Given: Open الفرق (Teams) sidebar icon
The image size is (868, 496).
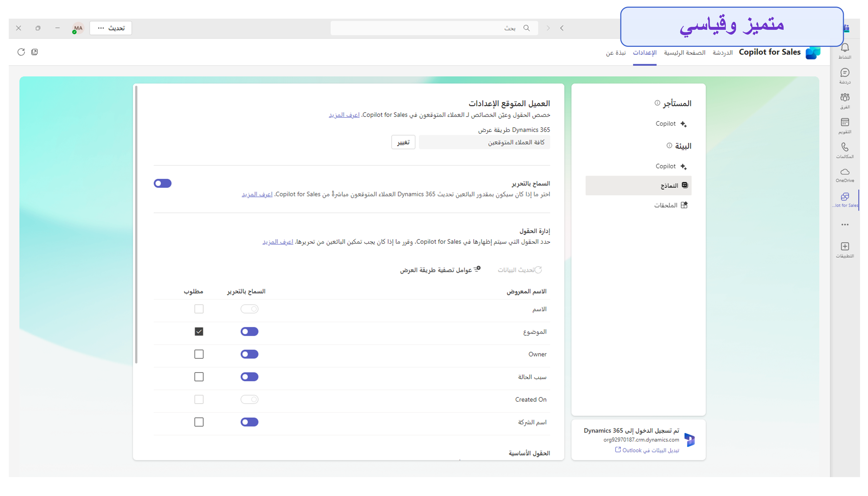Looking at the screenshot, I should click(x=846, y=101).
